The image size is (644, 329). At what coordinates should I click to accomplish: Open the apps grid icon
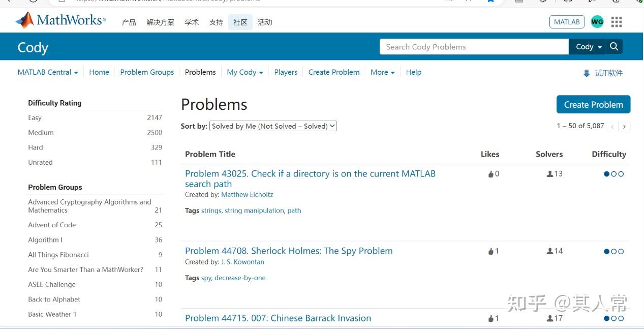coord(617,22)
